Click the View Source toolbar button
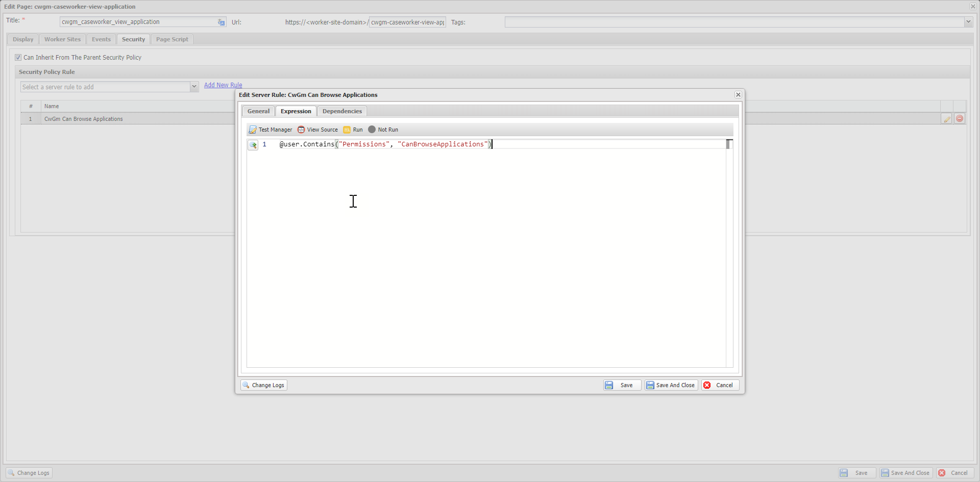980x482 pixels. pyautogui.click(x=317, y=130)
